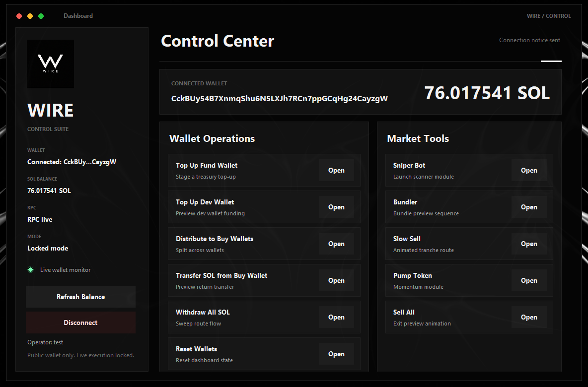
Task: Click the Wallet Operations panel heading
Action: [x=212, y=138]
